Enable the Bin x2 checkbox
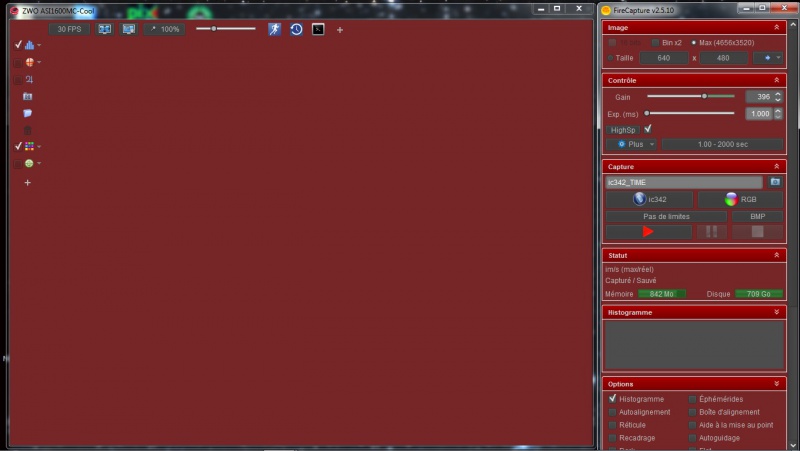Image resolution: width=800 pixels, height=451 pixels. (656, 42)
